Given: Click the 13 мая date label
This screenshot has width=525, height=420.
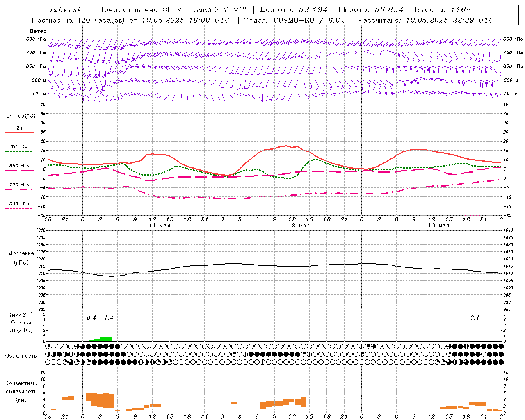Looking at the screenshot, I should pyautogui.click(x=438, y=226).
